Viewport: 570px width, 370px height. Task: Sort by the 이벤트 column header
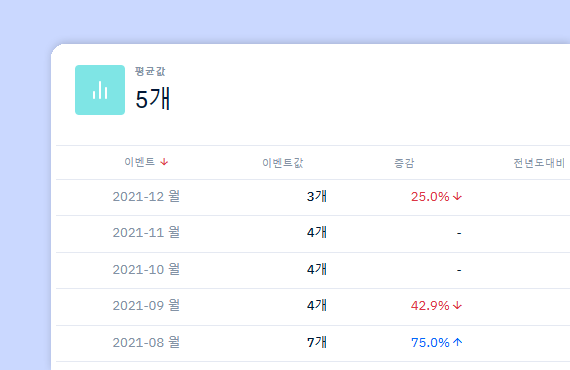(140, 162)
